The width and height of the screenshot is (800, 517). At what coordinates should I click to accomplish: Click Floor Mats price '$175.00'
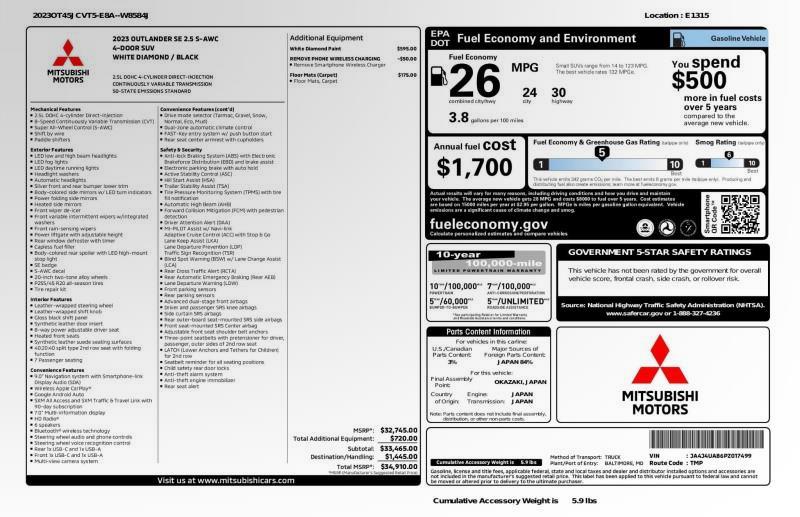click(x=407, y=75)
